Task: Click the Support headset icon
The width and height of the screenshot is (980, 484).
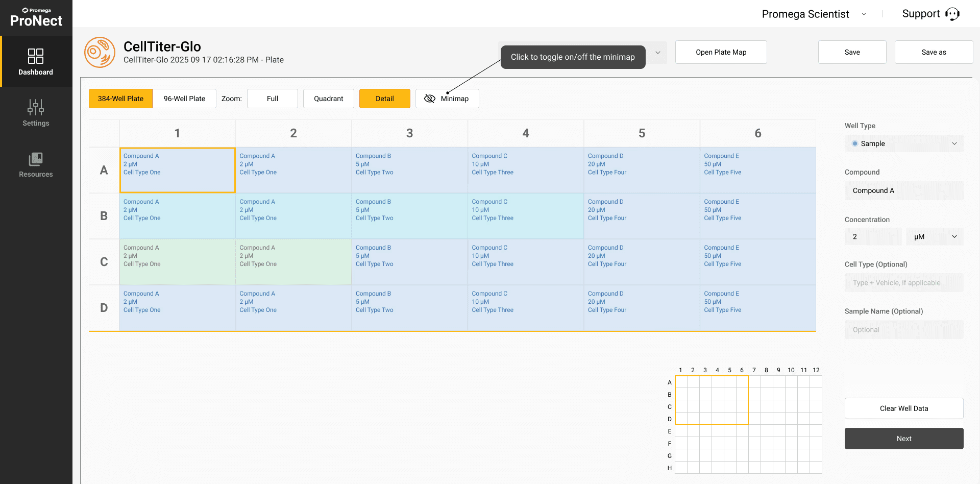Action: click(952, 14)
